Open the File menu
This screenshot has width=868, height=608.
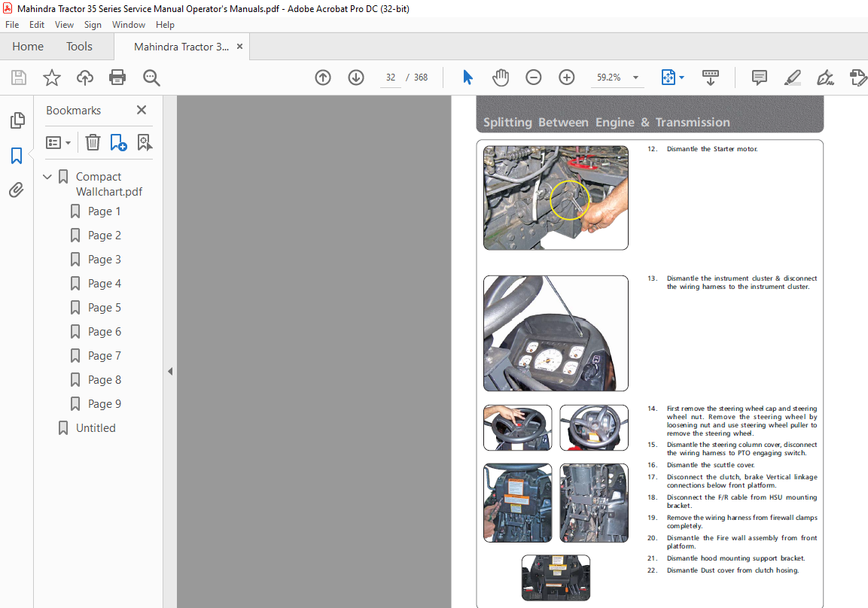pos(12,25)
